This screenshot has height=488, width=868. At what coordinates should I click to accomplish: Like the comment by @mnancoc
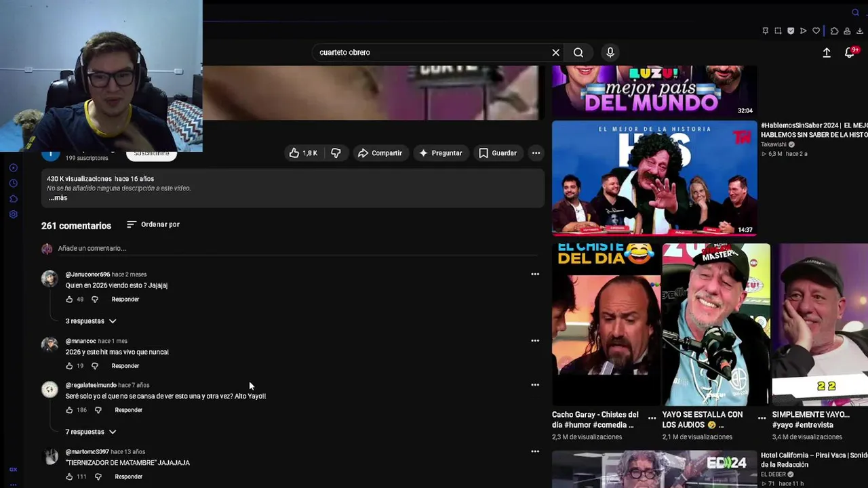[x=69, y=366]
